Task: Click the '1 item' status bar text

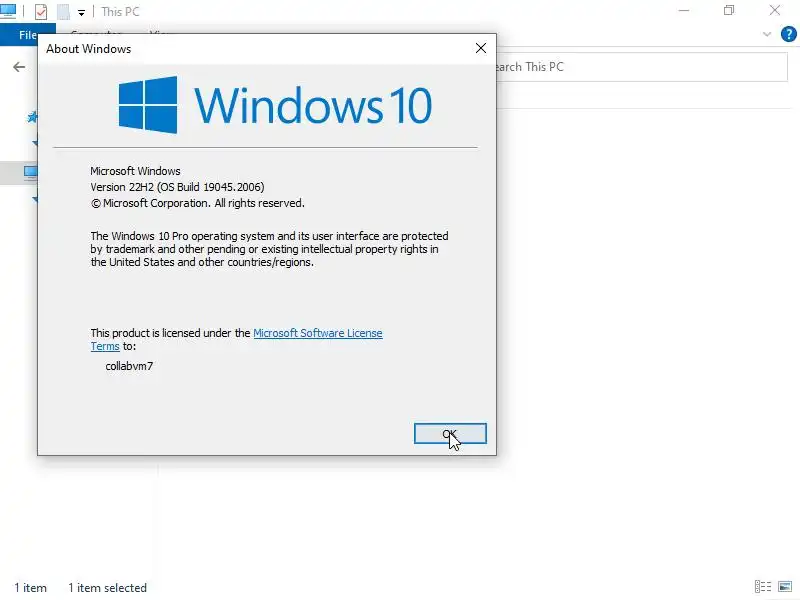Action: click(31, 588)
